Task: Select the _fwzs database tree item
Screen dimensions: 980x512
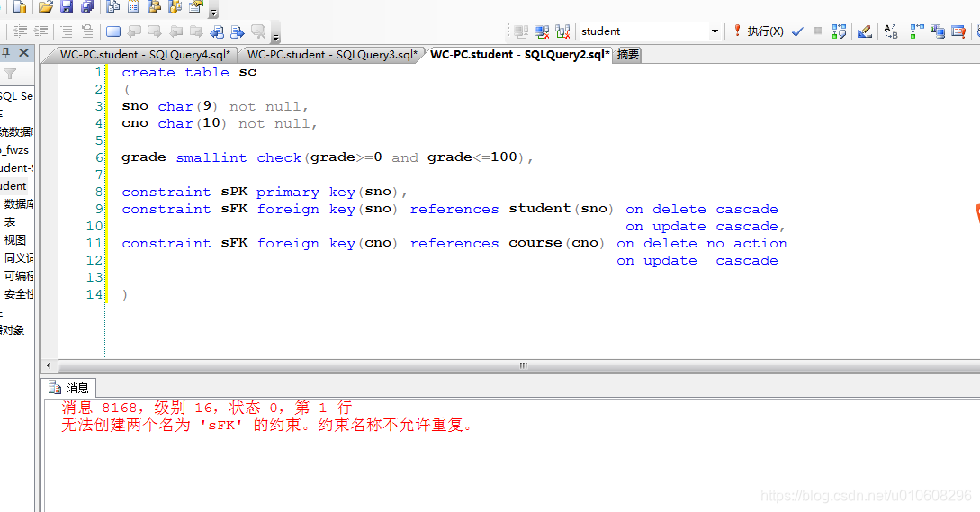Action: pyautogui.click(x=15, y=150)
